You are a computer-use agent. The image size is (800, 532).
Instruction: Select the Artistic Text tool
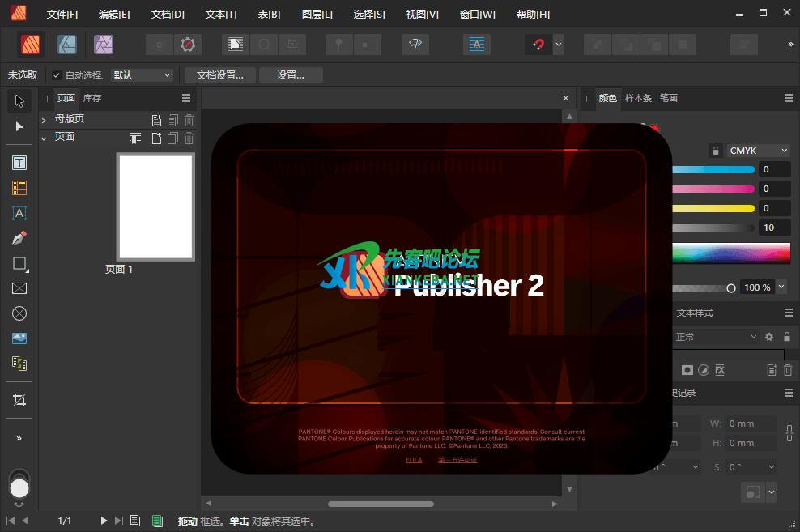19,213
